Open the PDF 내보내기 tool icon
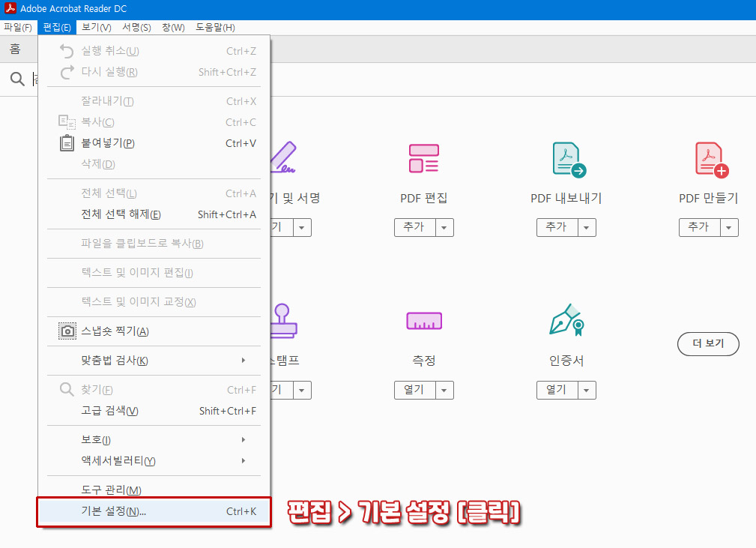Screen dimensions: 756x548 pos(569,160)
